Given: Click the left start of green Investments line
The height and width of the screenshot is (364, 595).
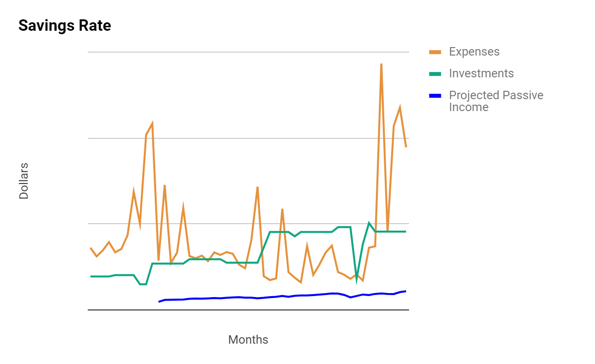Looking at the screenshot, I should point(91,276).
